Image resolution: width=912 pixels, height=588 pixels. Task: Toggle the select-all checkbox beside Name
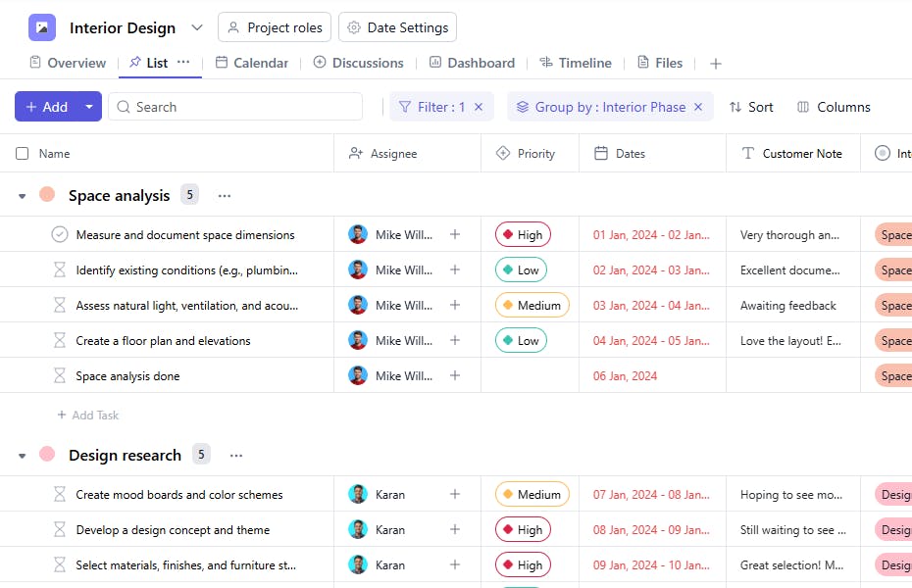tap(23, 153)
